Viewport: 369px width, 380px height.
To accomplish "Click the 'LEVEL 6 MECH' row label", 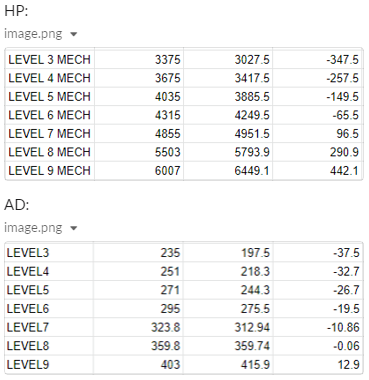I will pyautogui.click(x=50, y=115).
